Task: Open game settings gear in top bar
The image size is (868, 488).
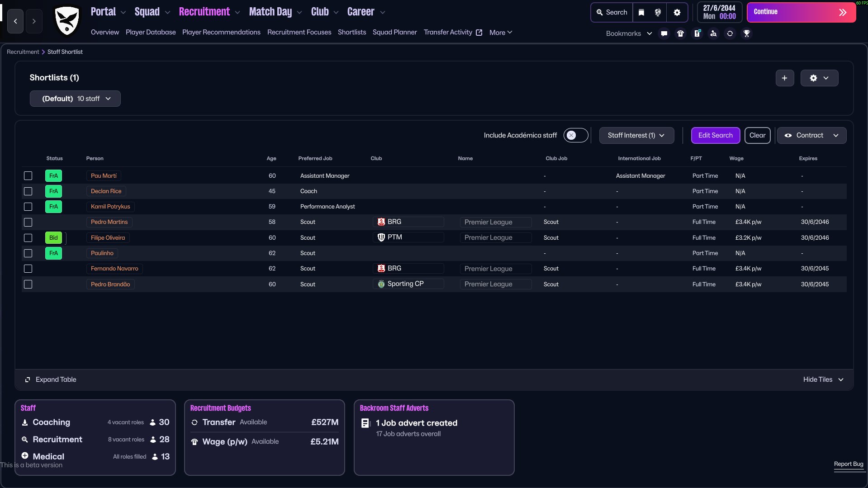Action: coord(677,12)
